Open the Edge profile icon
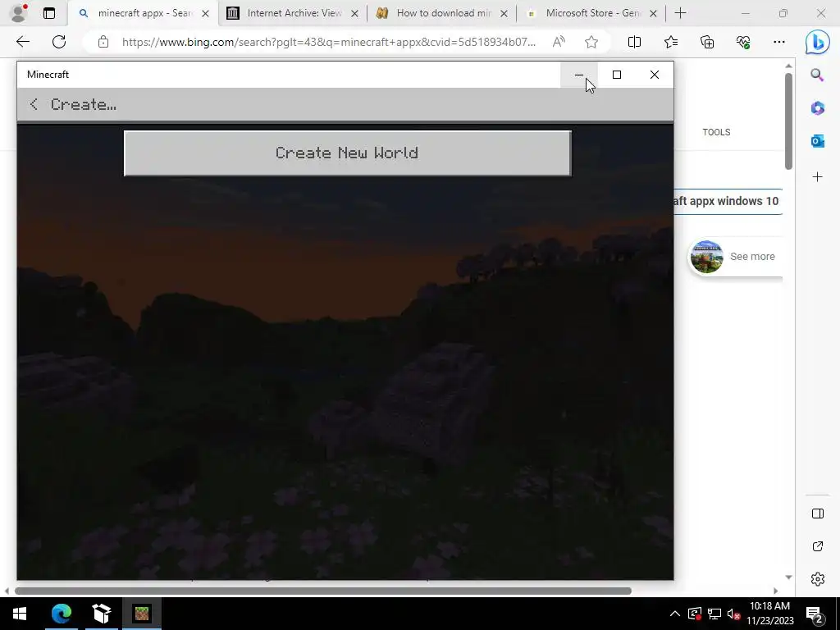The image size is (840, 630). point(19,13)
